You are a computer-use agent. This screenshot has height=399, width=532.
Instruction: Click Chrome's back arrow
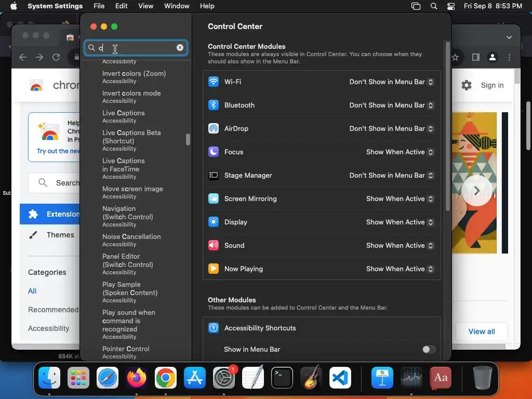click(x=23, y=57)
